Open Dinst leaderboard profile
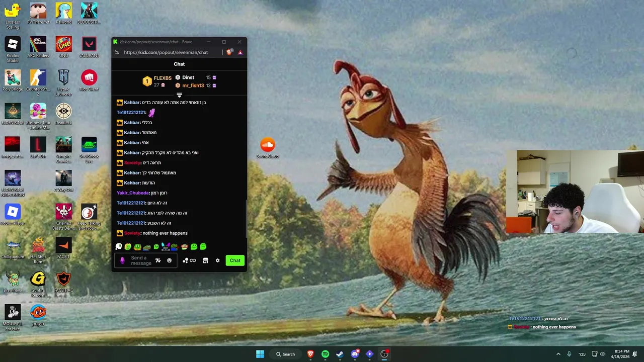 (x=188, y=77)
